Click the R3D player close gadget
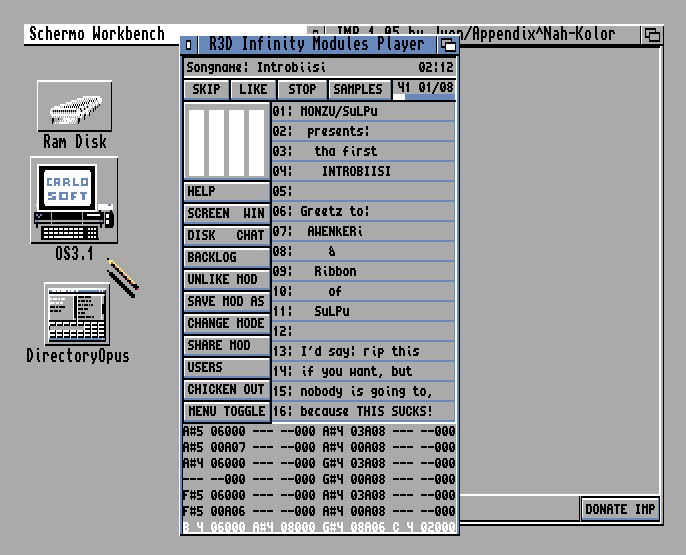Screen dimensions: 686x555 (190, 45)
